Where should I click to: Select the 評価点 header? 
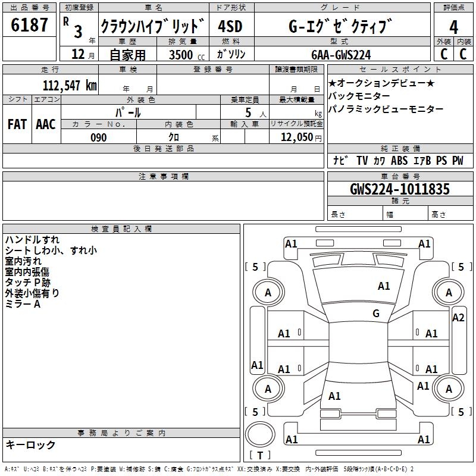pos(453,8)
